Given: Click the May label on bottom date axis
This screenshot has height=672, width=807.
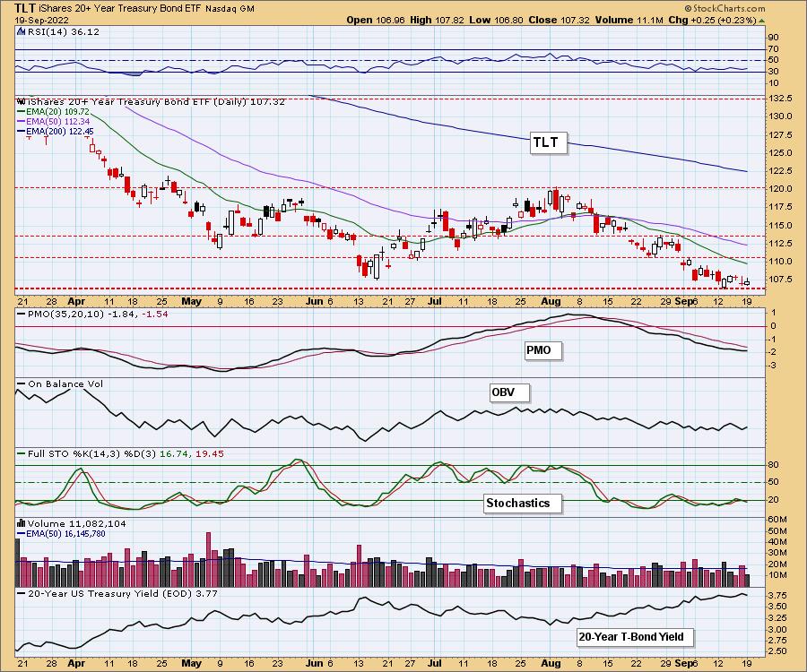Looking at the screenshot, I should [x=192, y=663].
